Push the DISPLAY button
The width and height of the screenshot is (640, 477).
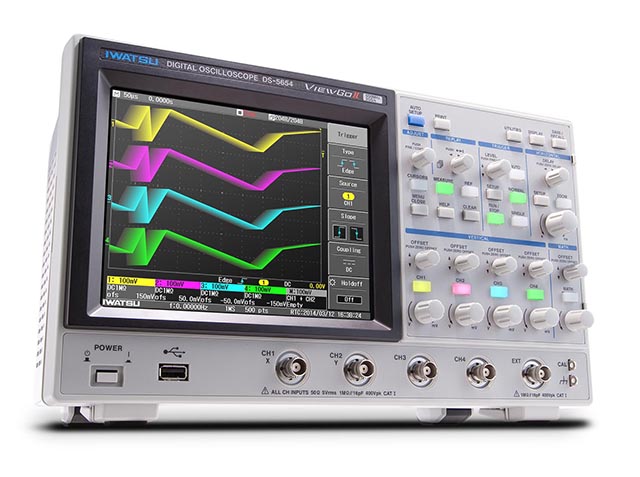tap(536, 140)
